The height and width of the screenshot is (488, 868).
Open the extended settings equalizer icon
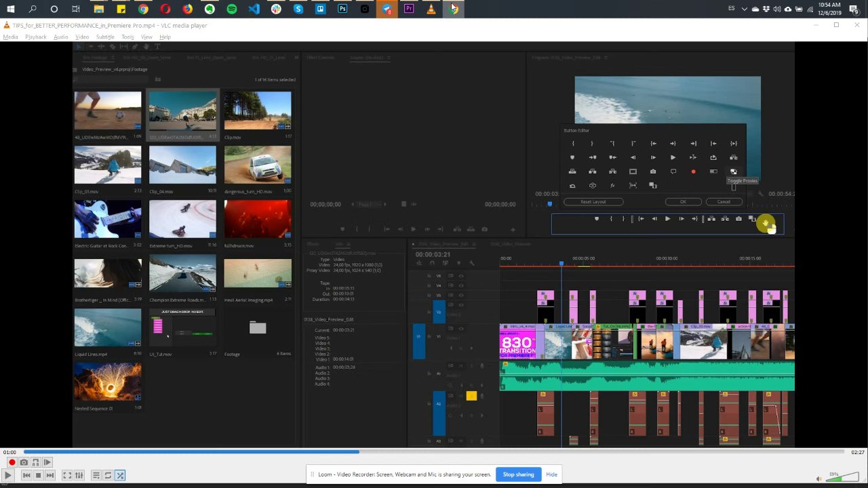[79, 476]
